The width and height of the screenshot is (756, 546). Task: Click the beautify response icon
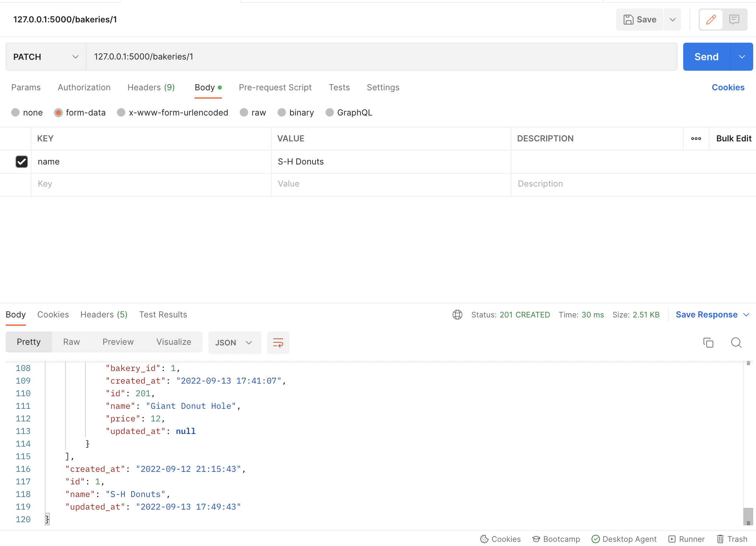[x=278, y=343]
